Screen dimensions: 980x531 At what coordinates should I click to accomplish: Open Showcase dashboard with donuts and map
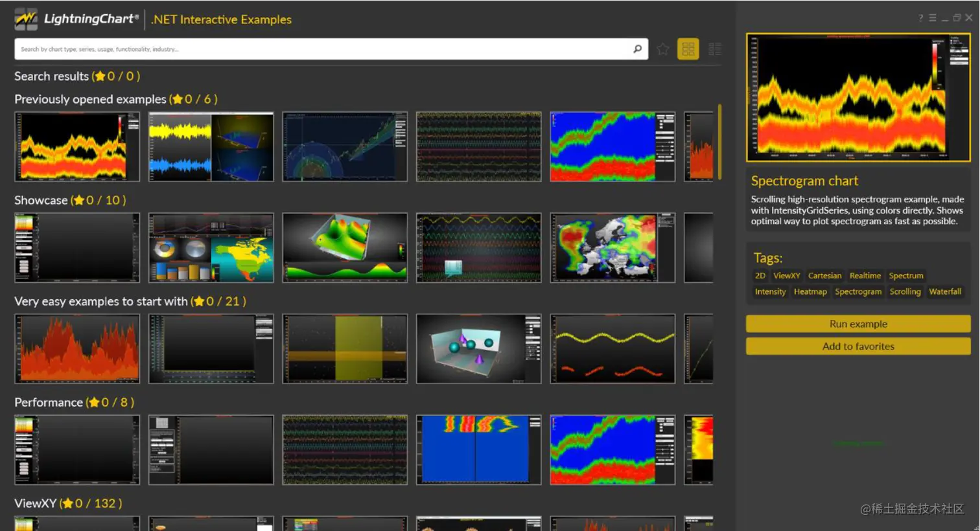[211, 247]
